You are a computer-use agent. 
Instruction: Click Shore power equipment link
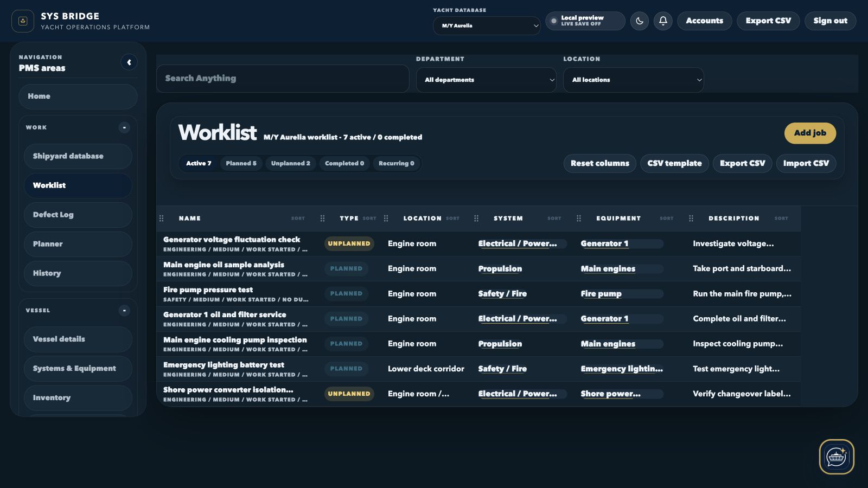pos(610,394)
